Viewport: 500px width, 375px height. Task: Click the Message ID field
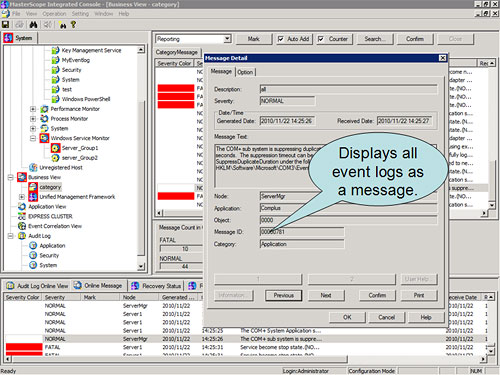coord(302,232)
